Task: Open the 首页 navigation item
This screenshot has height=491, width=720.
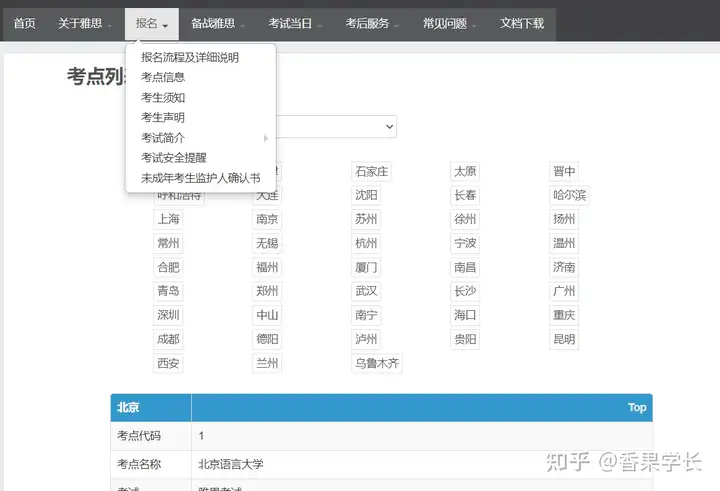Action: coord(24,23)
